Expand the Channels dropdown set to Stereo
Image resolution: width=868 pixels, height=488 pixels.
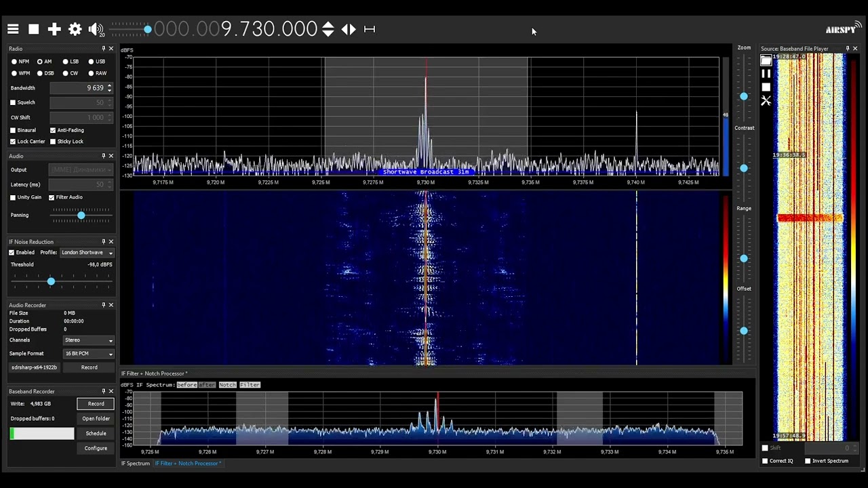tap(89, 340)
